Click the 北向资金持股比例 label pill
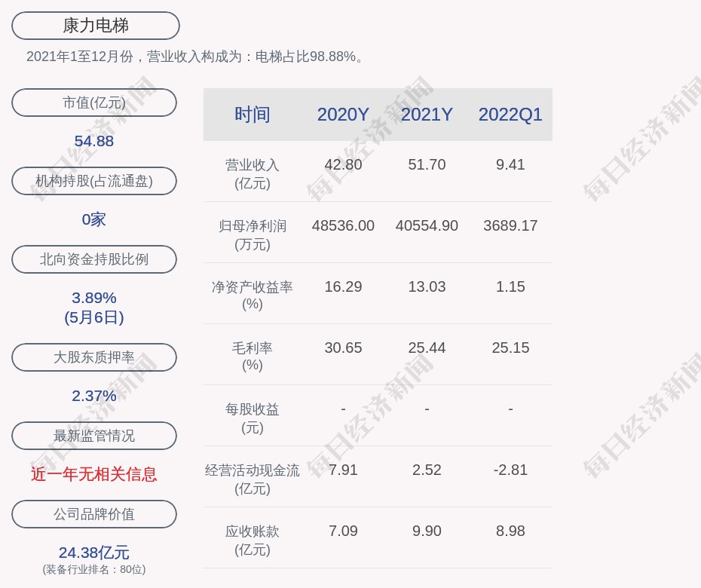This screenshot has width=701, height=588. pos(94,259)
